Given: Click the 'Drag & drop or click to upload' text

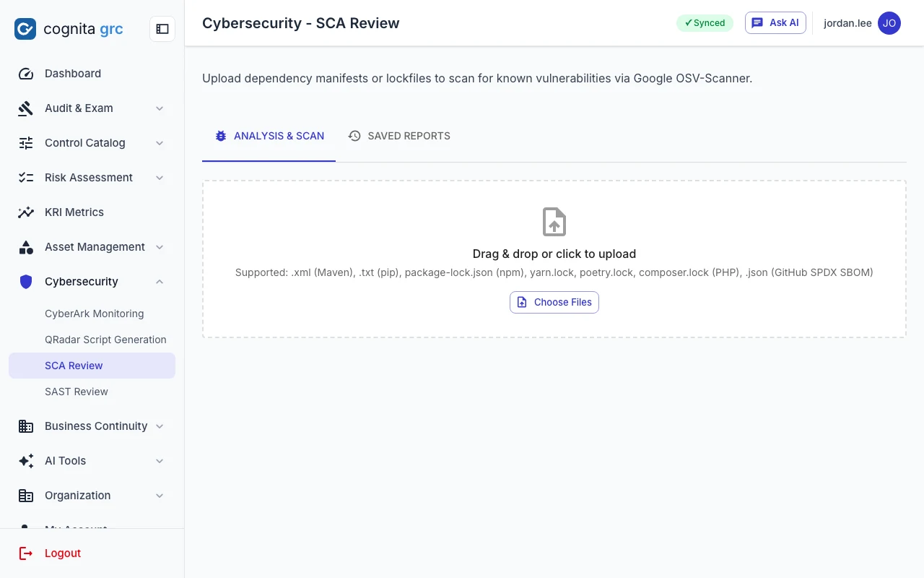Looking at the screenshot, I should coord(554,254).
